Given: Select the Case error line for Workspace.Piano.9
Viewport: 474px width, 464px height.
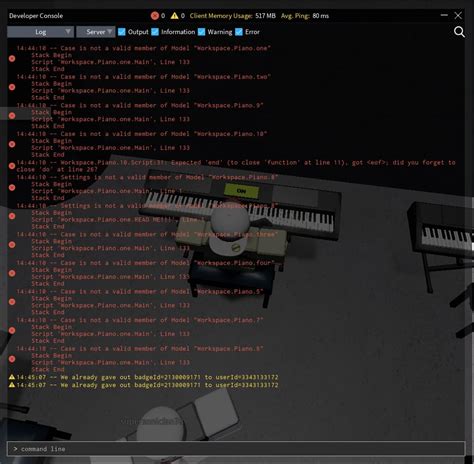Looking at the screenshot, I should click(140, 105).
